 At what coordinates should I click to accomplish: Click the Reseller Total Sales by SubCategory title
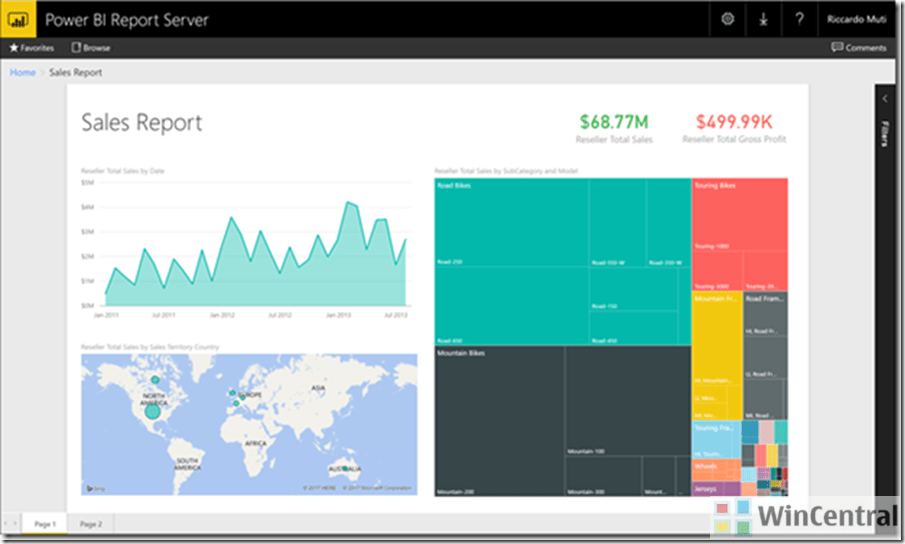(506, 171)
